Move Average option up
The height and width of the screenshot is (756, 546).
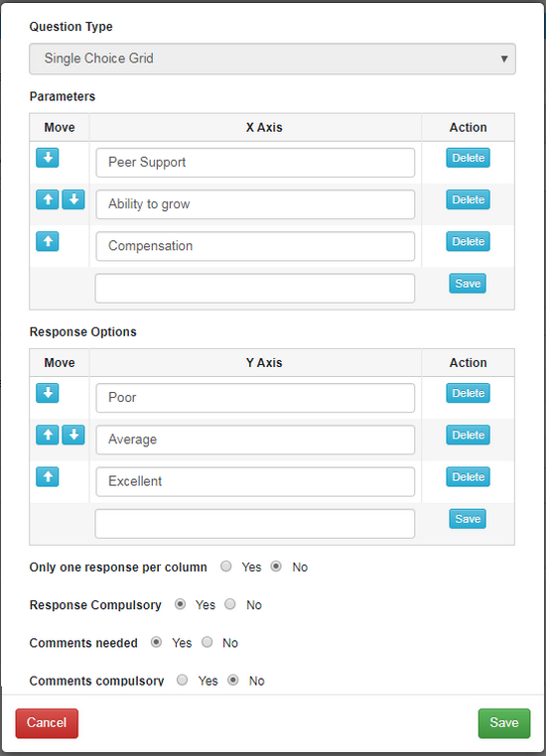point(48,435)
